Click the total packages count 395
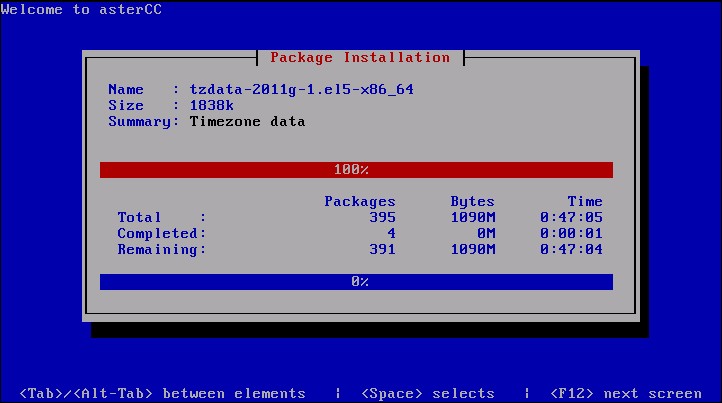Screen dimensions: 722x403 point(381,217)
